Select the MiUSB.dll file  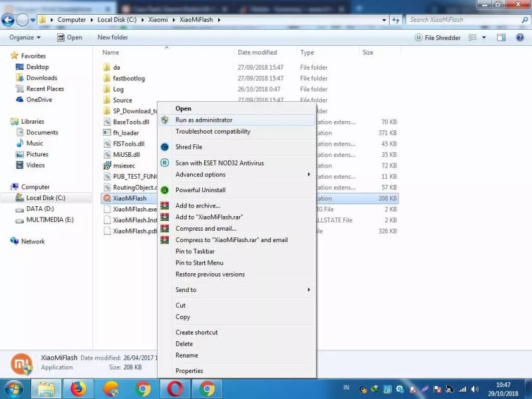click(x=126, y=155)
